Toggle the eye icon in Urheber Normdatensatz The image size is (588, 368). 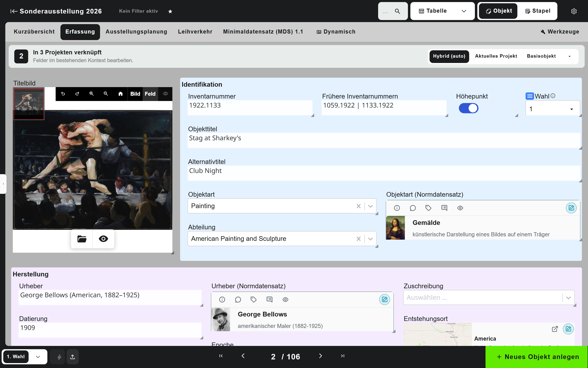point(285,299)
